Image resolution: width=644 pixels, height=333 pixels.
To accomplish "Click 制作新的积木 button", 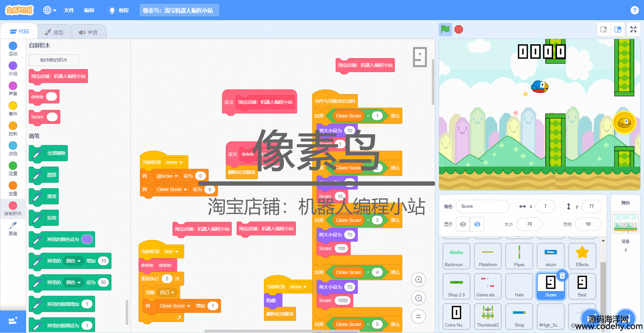I will [54, 60].
